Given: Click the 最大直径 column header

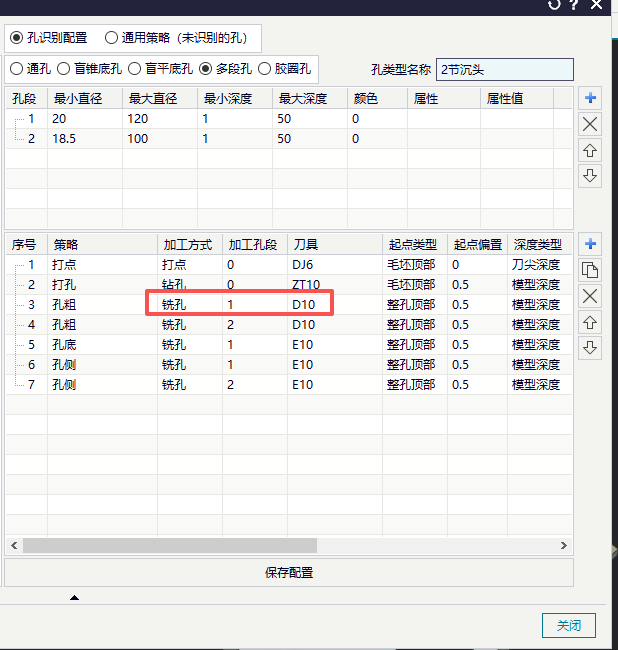Looking at the screenshot, I should 160,99.
